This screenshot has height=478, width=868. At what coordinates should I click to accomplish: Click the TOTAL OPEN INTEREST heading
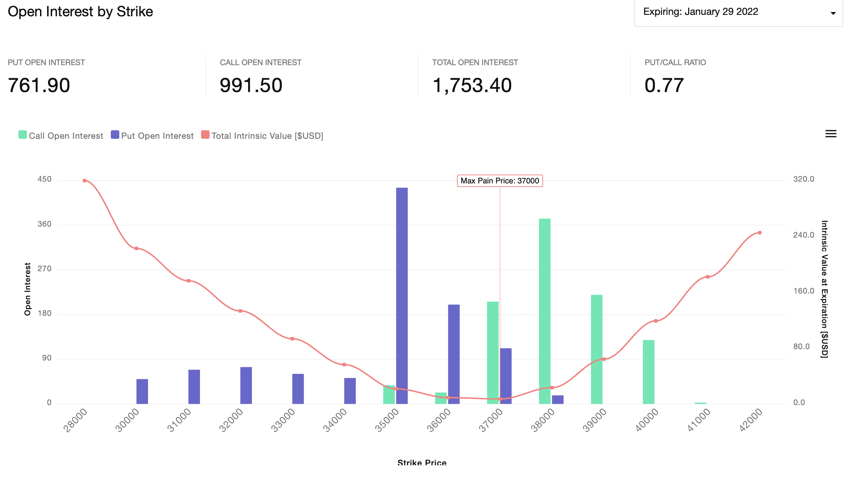pyautogui.click(x=475, y=62)
